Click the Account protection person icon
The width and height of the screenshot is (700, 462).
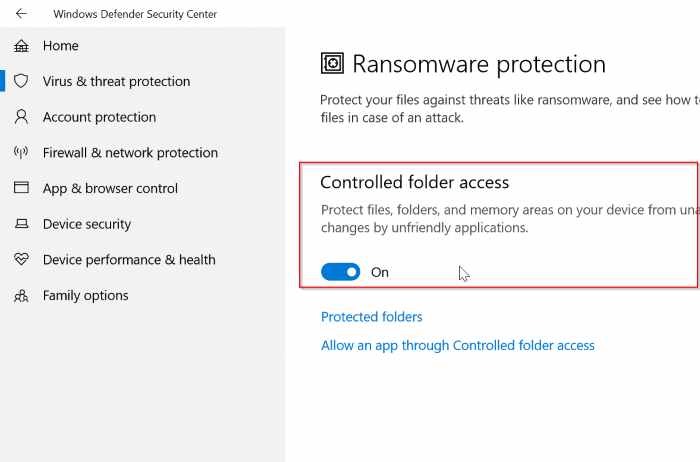[x=21, y=117]
